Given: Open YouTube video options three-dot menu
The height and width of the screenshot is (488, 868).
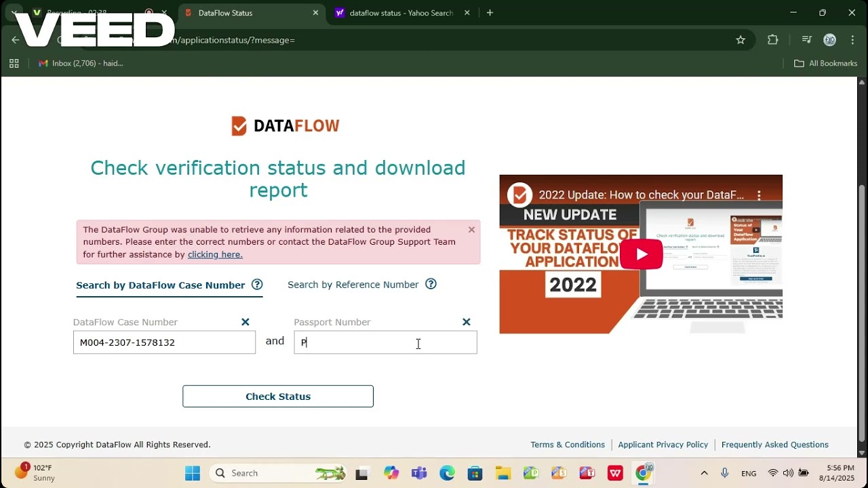Looking at the screenshot, I should pos(759,195).
